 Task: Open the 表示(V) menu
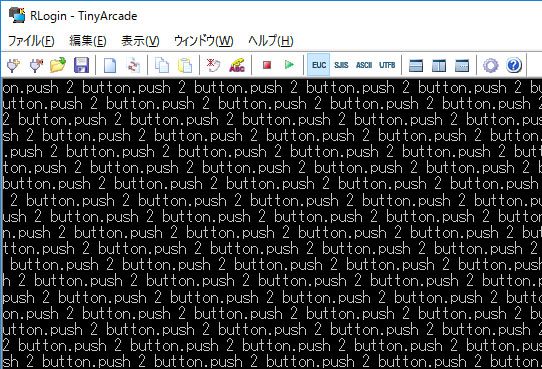click(x=140, y=41)
